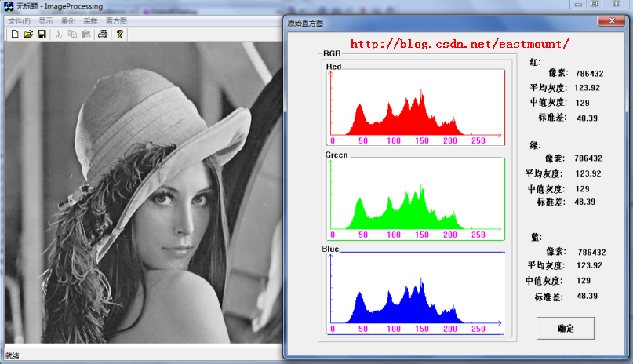Open the 直方图 menu
Viewport: 633px width, 364px height.
(116, 21)
